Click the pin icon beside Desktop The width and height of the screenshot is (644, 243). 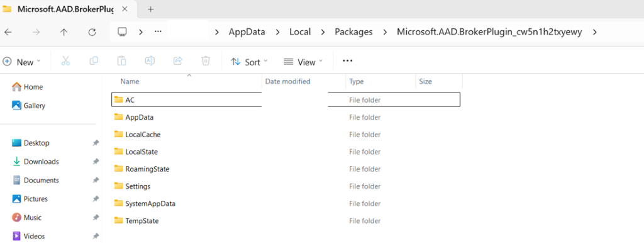pos(96,143)
